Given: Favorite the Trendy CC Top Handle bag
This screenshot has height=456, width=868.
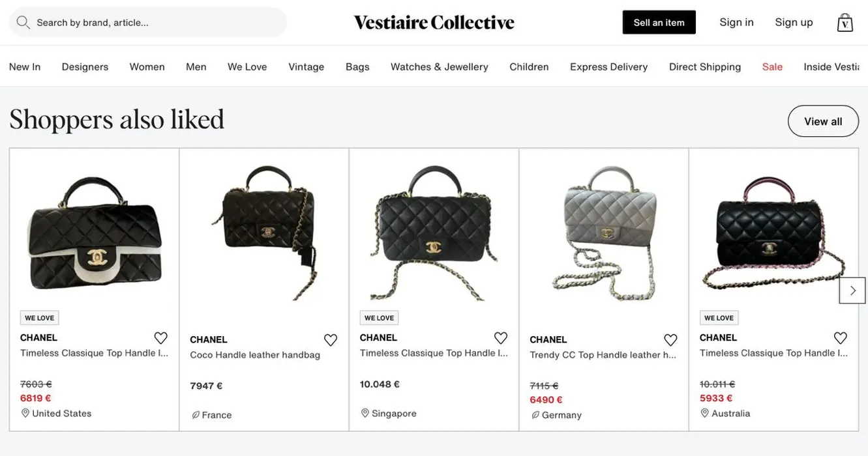Looking at the screenshot, I should pyautogui.click(x=670, y=340).
